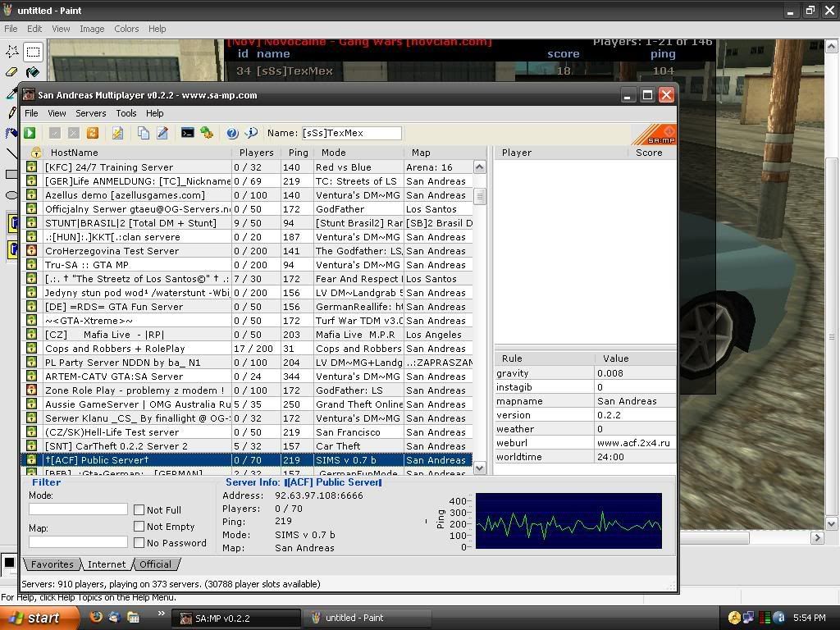Open SA:MP File menu
Image resolution: width=840 pixels, height=630 pixels.
(31, 113)
